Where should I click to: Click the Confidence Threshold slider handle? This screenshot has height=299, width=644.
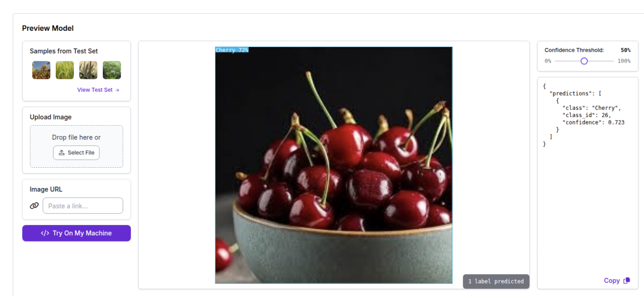coord(584,61)
